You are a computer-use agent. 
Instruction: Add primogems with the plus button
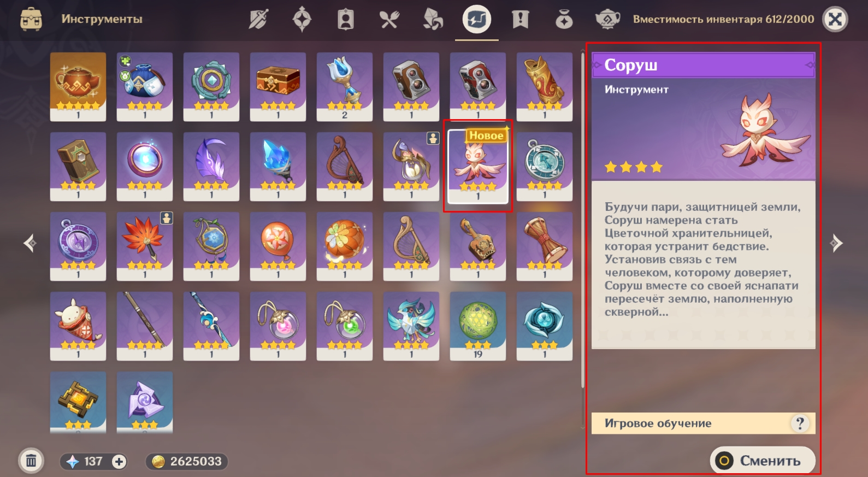coord(119,462)
